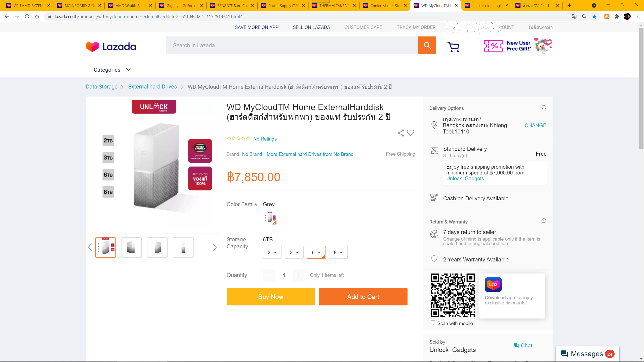Expand the Categories dropdown
Screen dimensions: 644x362
[x=112, y=70]
